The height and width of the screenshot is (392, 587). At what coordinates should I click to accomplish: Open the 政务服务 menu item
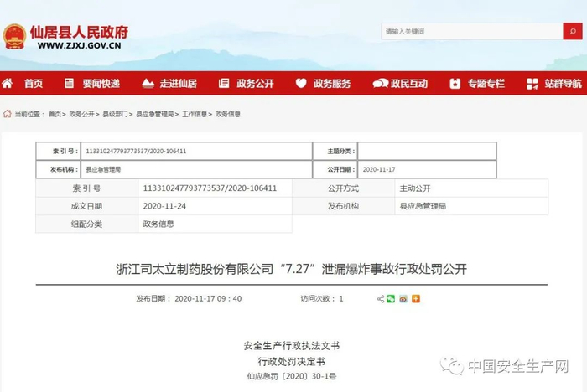(332, 84)
